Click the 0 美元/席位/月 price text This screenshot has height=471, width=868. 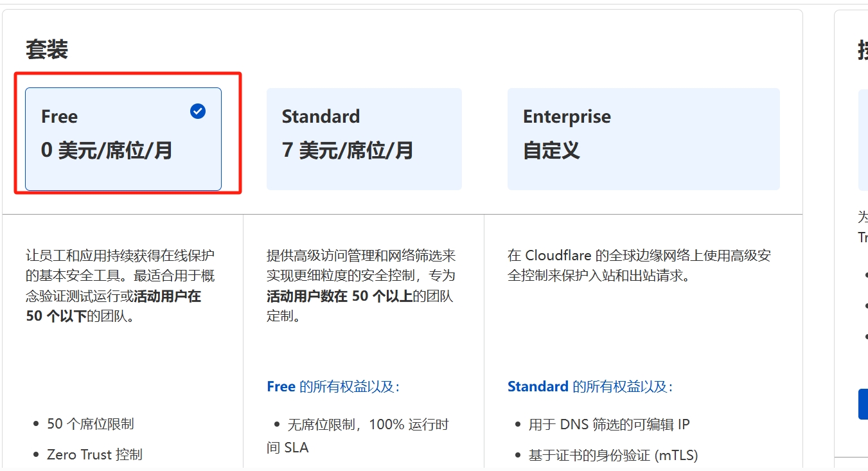pyautogui.click(x=107, y=150)
